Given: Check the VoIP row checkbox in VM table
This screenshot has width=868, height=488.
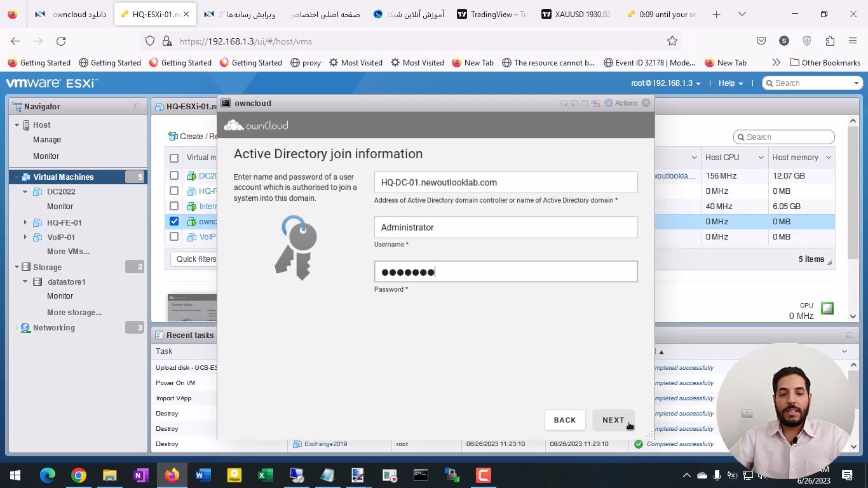Looking at the screenshot, I should [174, 236].
